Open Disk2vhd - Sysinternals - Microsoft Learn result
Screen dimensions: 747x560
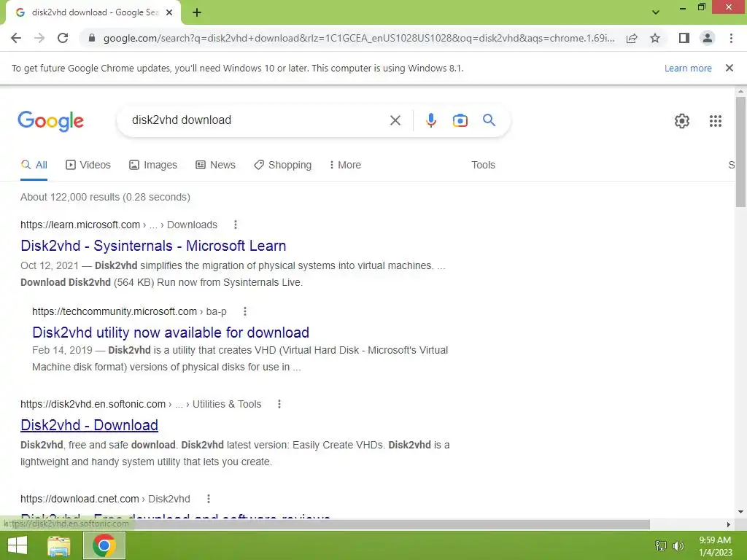(x=153, y=246)
